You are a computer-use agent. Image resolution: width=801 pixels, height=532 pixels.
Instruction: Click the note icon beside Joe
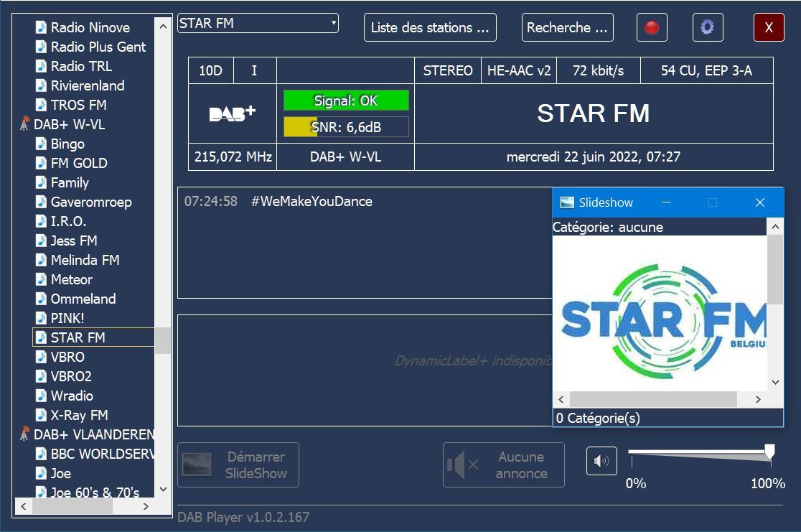point(41,473)
